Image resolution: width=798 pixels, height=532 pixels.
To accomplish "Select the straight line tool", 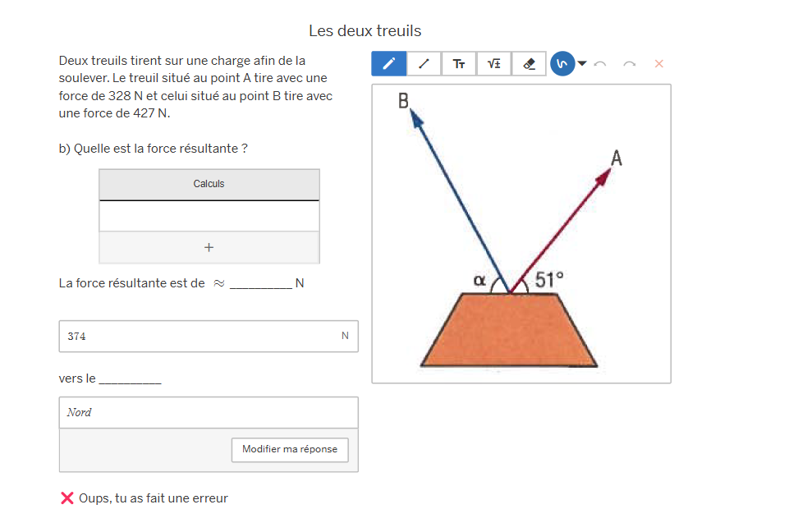I will pos(424,64).
